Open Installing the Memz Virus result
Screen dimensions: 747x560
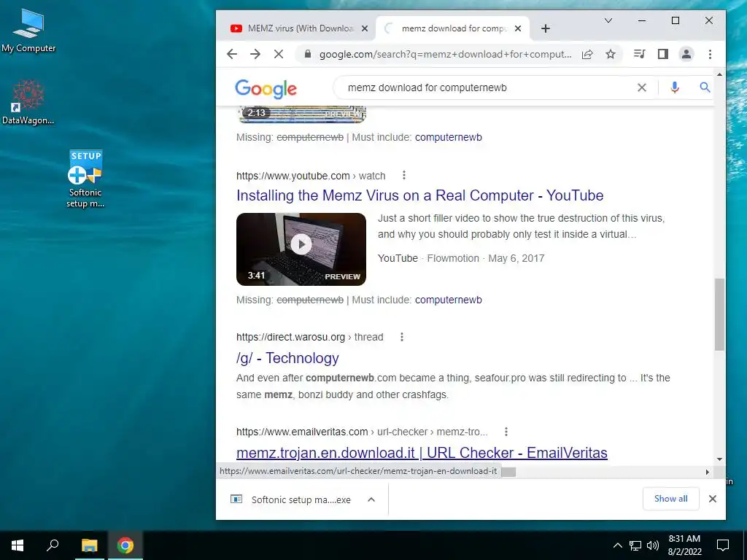[x=419, y=195]
